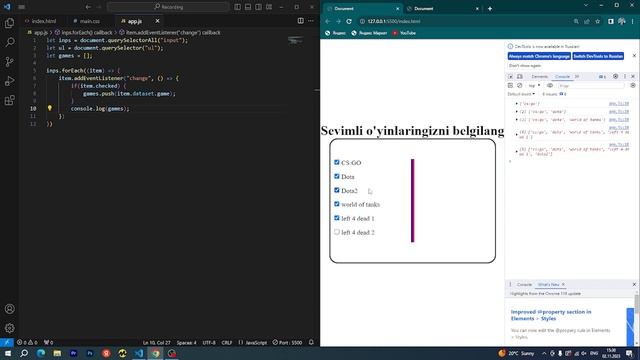Screen dimensions: 640x360
Task: Open editor More Actions ellipsis
Action: coord(311,21)
